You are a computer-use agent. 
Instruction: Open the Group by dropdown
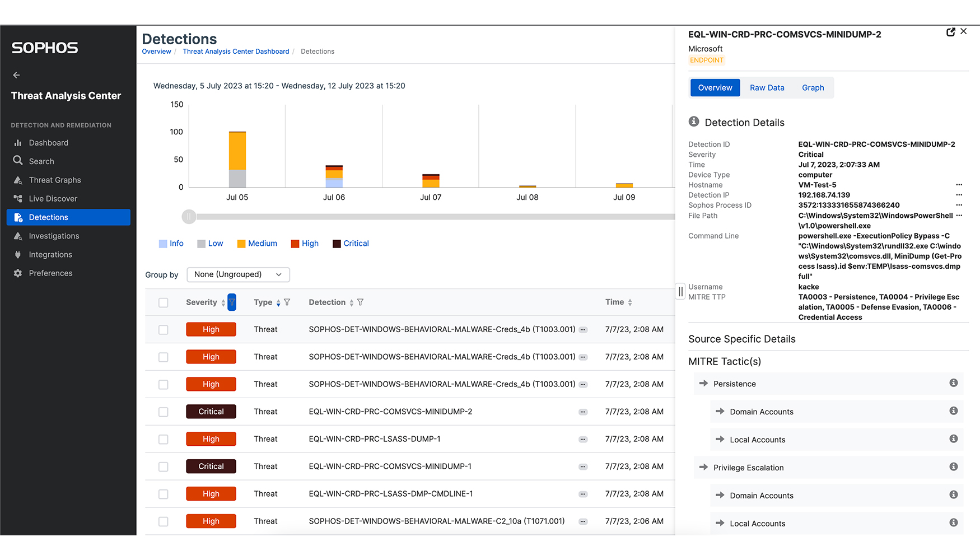pos(238,274)
